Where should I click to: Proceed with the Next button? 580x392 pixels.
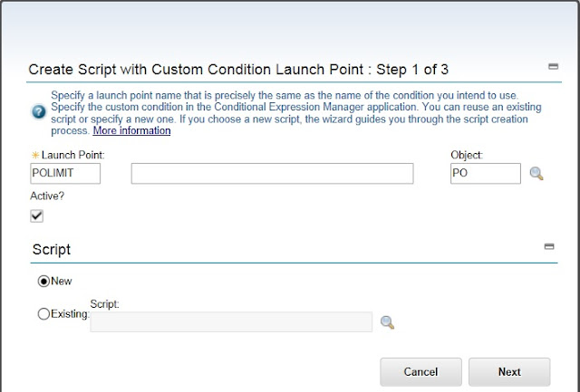[509, 371]
